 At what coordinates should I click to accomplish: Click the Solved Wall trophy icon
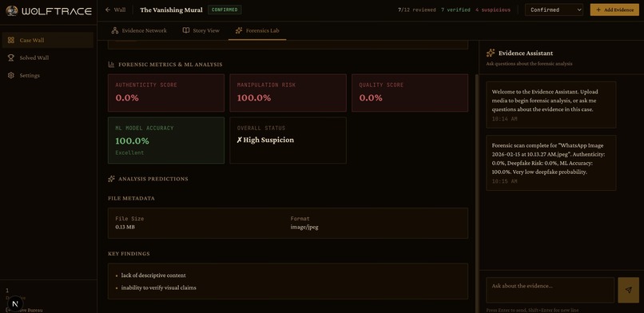pos(11,57)
